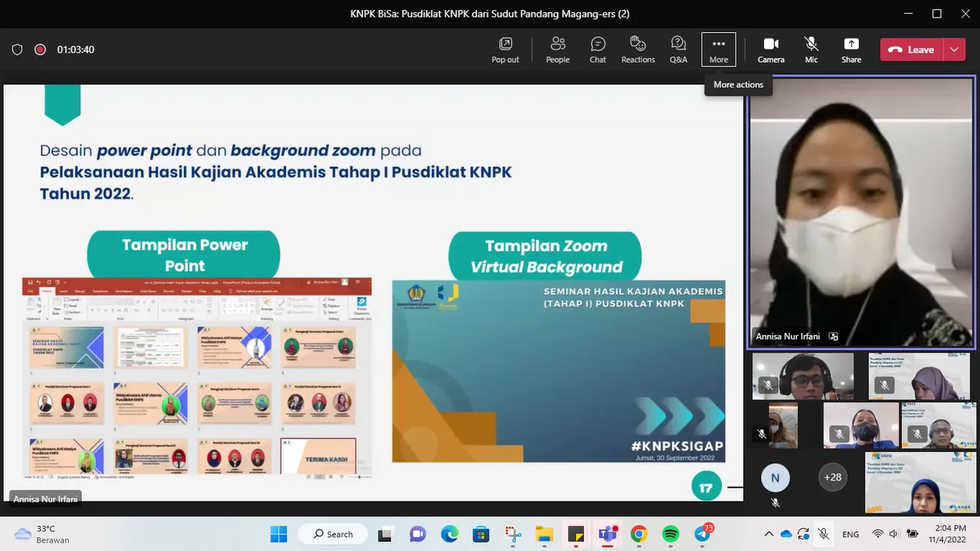The height and width of the screenshot is (551, 980).
Task: Share your screen content
Action: 851,50
